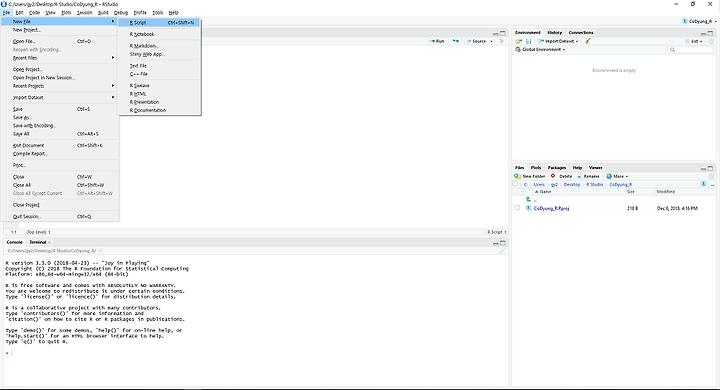
Task: Open the (Top Level) scope dropdown in status bar
Action: coord(38,232)
